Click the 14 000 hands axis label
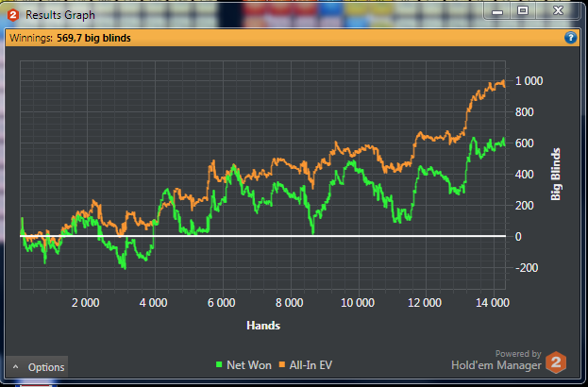 tap(493, 303)
